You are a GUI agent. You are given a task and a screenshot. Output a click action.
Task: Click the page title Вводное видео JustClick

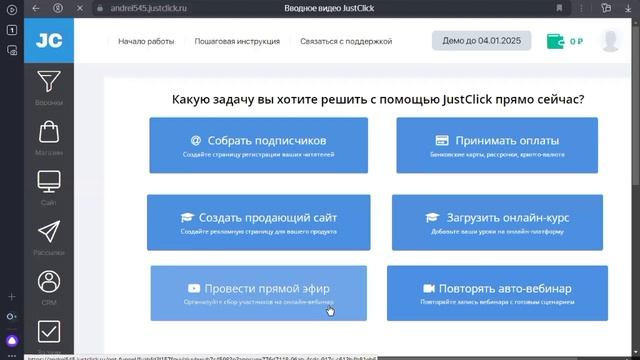[329, 8]
